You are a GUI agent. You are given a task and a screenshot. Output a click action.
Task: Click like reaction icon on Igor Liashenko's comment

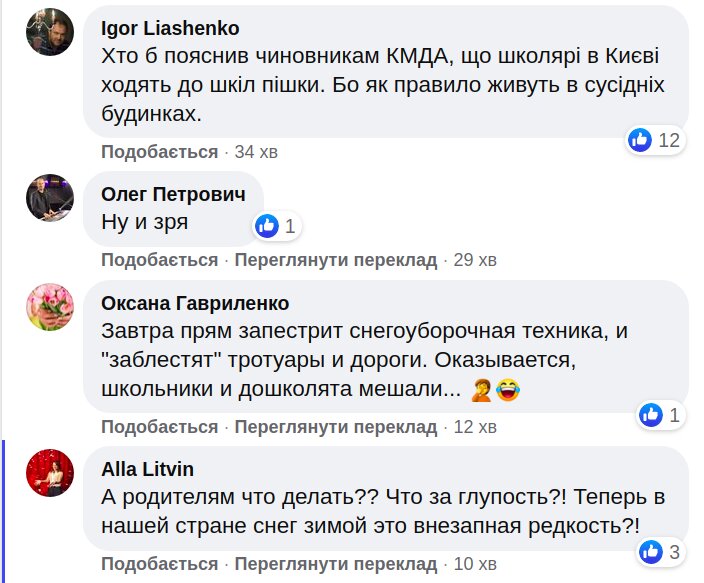pyautogui.click(x=641, y=140)
